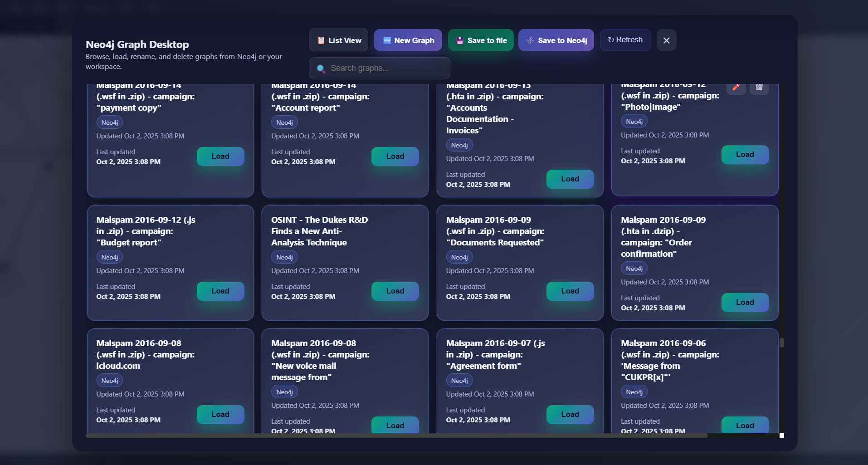The height and width of the screenshot is (465, 868).
Task: Click "Updated Oct 2, 2025" on the OSINT card
Action: tap(315, 271)
